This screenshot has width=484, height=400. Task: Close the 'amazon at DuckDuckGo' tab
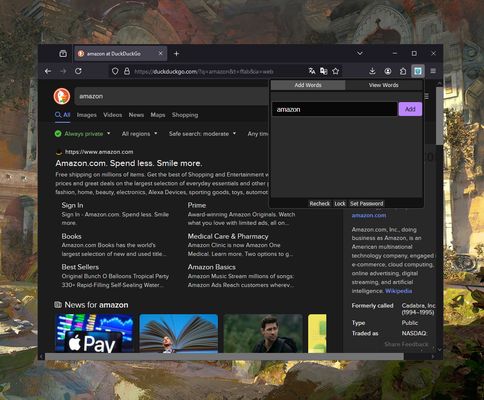[x=161, y=53]
